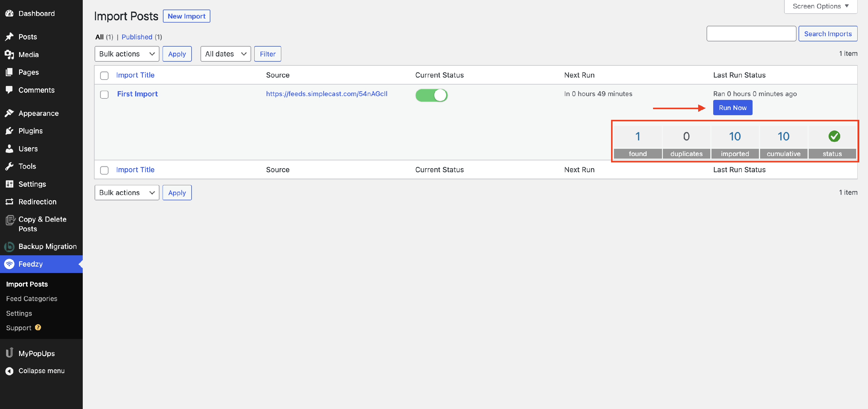Screen dimensions: 868x409
Task: Click the Tools wrench icon
Action: 10,166
